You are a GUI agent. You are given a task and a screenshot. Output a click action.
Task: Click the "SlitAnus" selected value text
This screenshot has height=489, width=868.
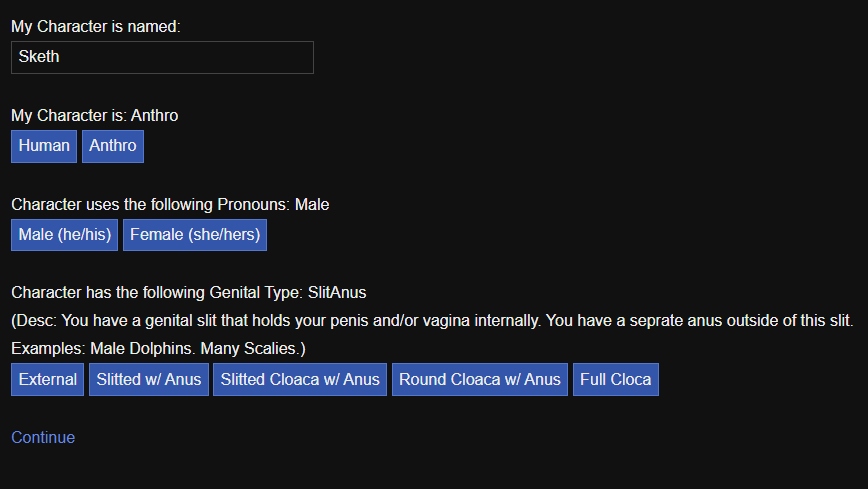[x=337, y=293]
